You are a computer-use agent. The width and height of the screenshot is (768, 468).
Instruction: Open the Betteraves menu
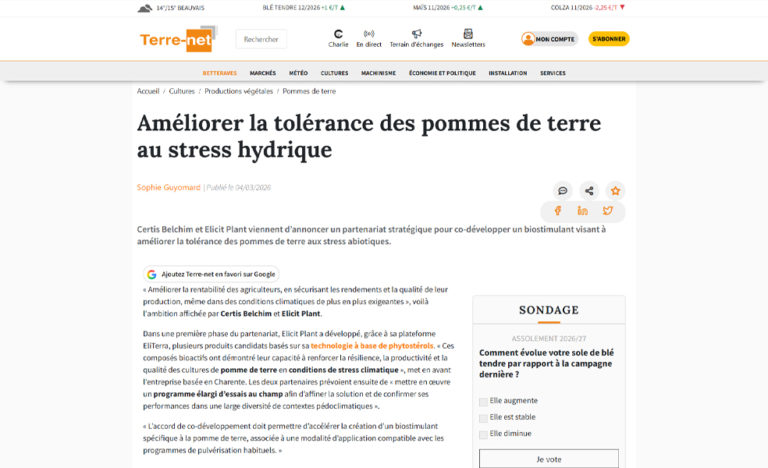(219, 73)
